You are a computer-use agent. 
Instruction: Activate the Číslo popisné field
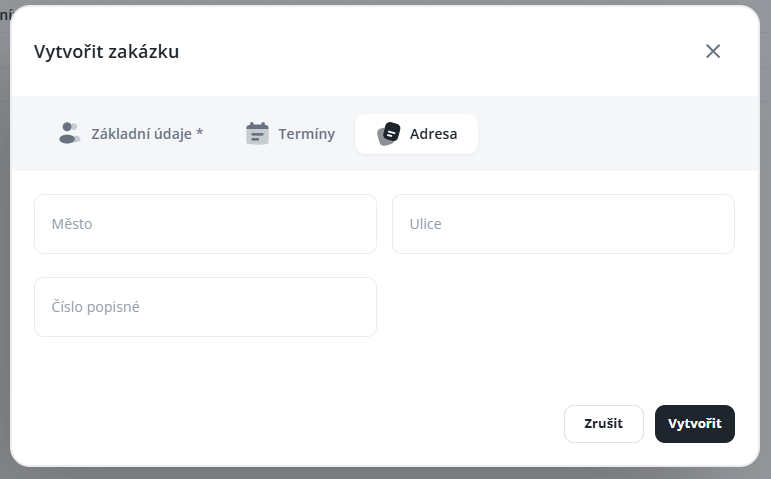tap(205, 307)
